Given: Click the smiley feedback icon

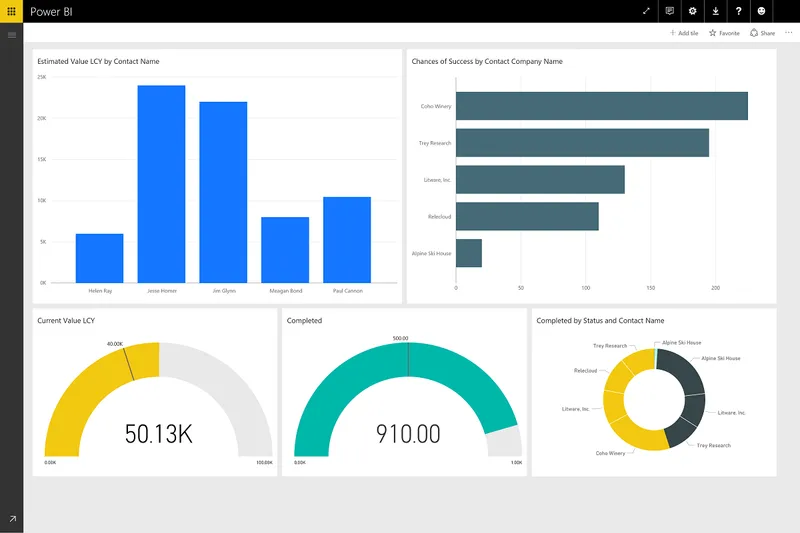Looking at the screenshot, I should [761, 11].
